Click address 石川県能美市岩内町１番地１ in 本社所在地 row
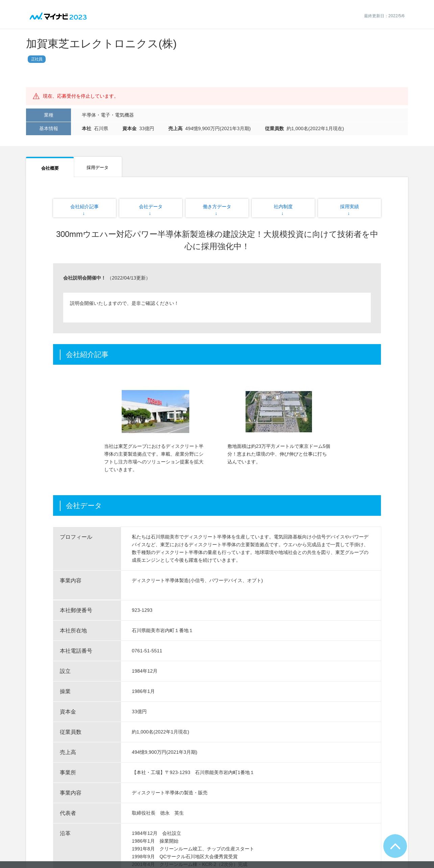The height and width of the screenshot is (868, 434). click(x=162, y=630)
